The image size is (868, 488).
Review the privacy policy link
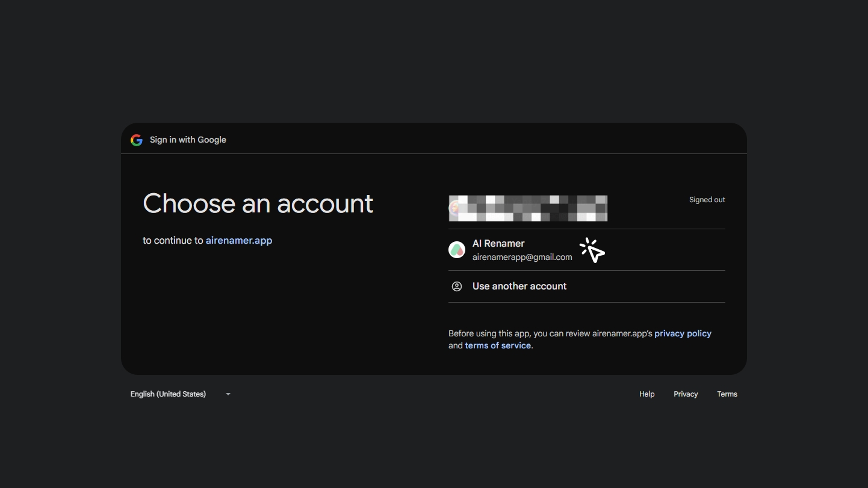coord(683,333)
